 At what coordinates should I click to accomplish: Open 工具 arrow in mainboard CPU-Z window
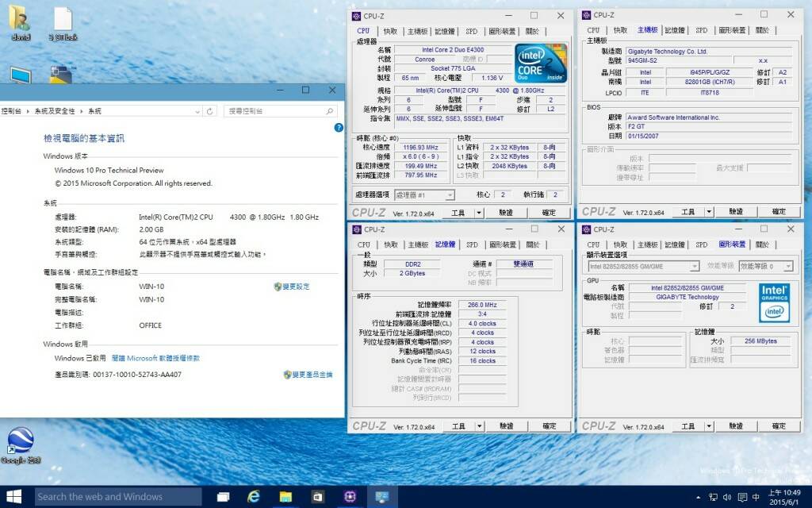(x=709, y=211)
